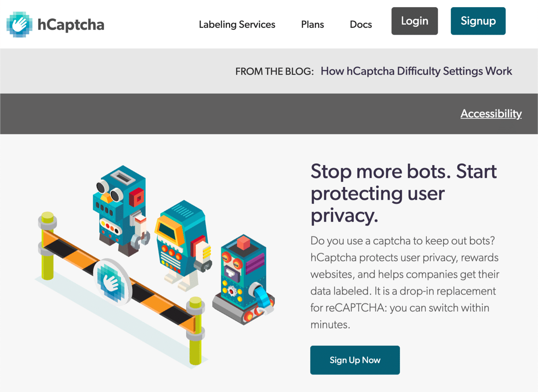Image resolution: width=538 pixels, height=392 pixels.
Task: Go to Docs in navigation
Action: coord(361,25)
